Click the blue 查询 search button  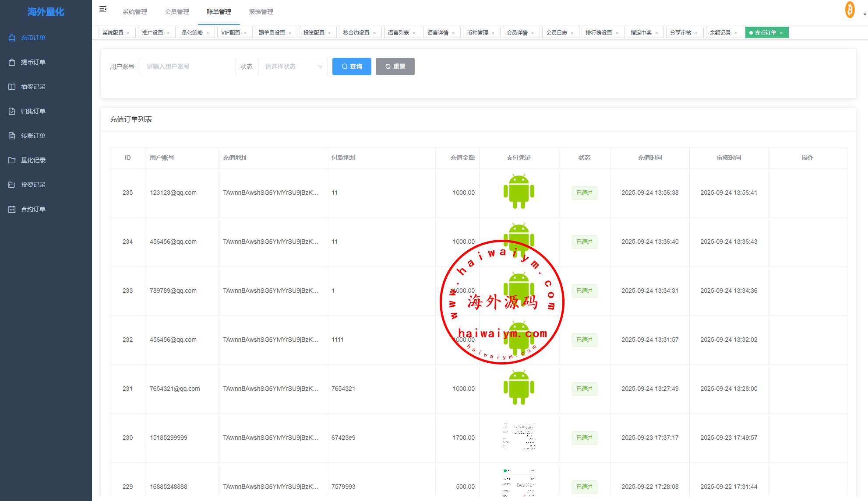tap(352, 67)
